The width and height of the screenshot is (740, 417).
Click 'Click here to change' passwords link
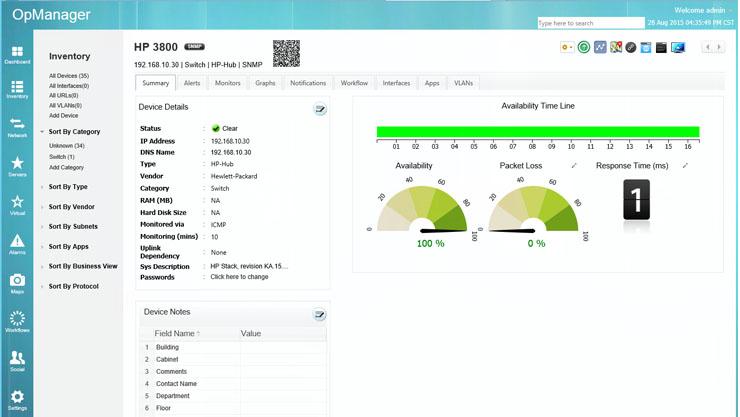coord(239,277)
